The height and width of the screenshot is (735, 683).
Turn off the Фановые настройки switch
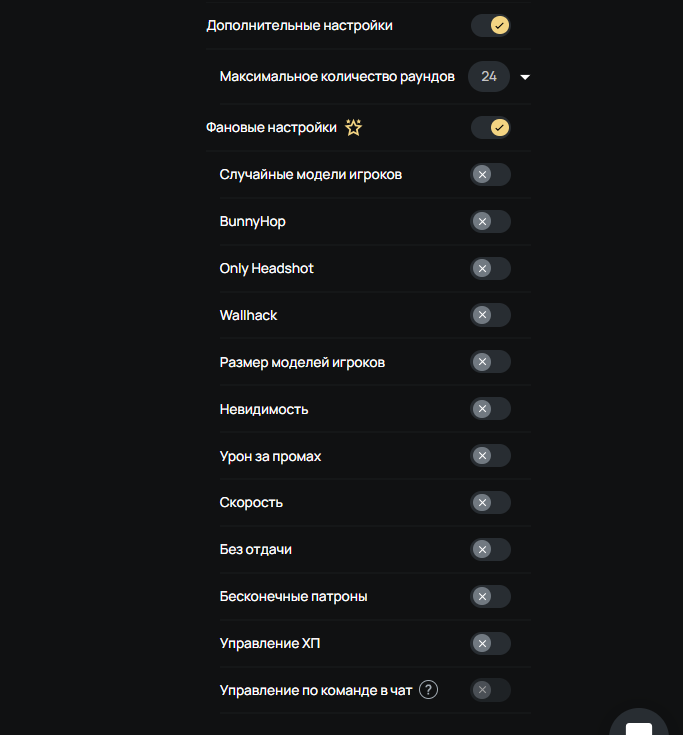(491, 127)
